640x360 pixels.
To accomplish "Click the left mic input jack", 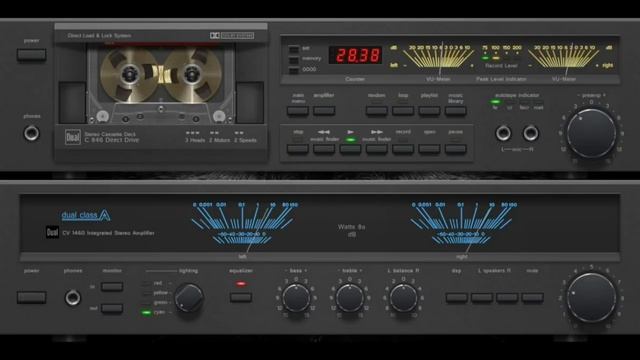I will 503,133.
